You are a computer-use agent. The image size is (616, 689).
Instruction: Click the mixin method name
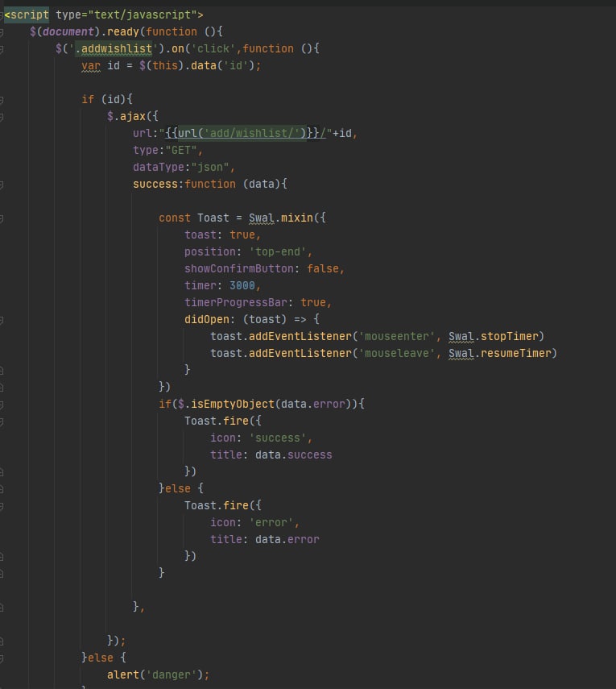point(297,218)
